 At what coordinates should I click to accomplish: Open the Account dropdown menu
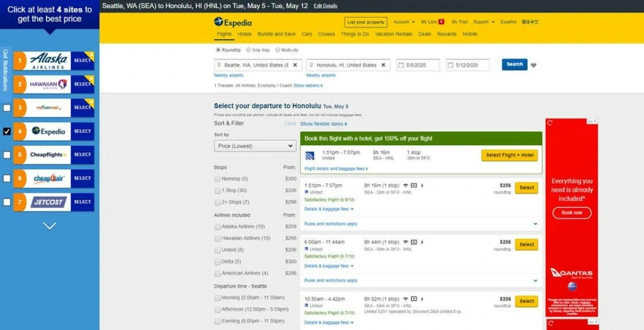[404, 22]
